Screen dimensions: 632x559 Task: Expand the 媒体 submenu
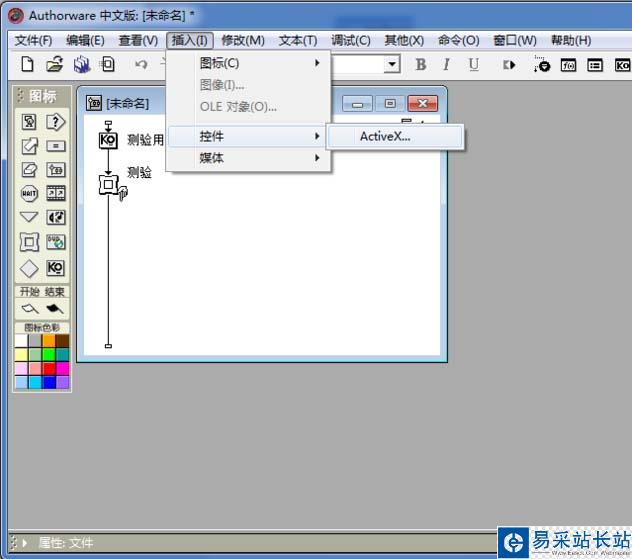coord(248,158)
